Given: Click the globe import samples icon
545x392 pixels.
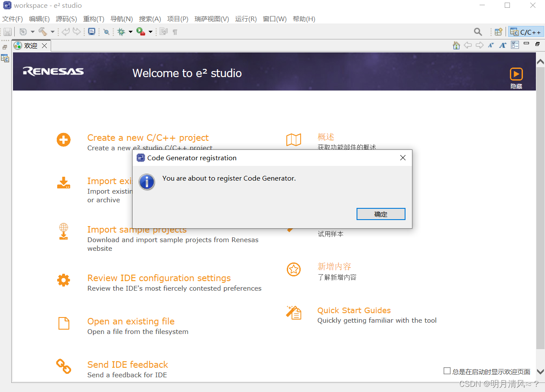Looking at the screenshot, I should pyautogui.click(x=64, y=231).
